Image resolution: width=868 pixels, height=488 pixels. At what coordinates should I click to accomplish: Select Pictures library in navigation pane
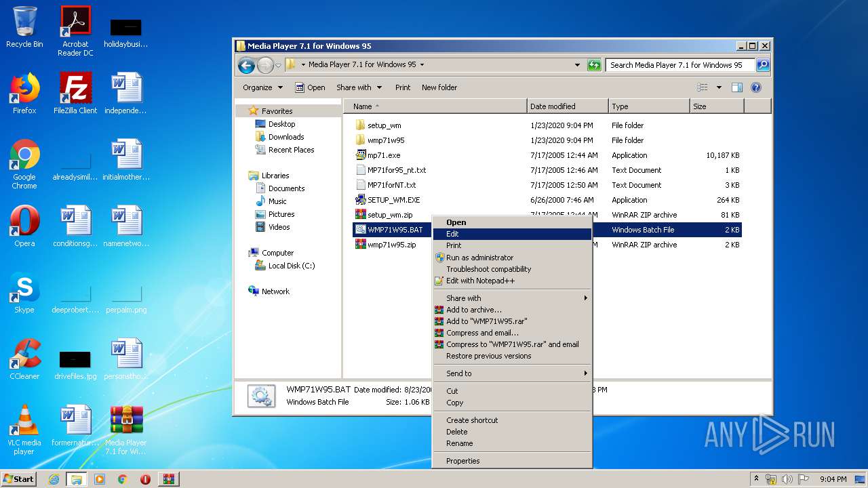pos(281,214)
